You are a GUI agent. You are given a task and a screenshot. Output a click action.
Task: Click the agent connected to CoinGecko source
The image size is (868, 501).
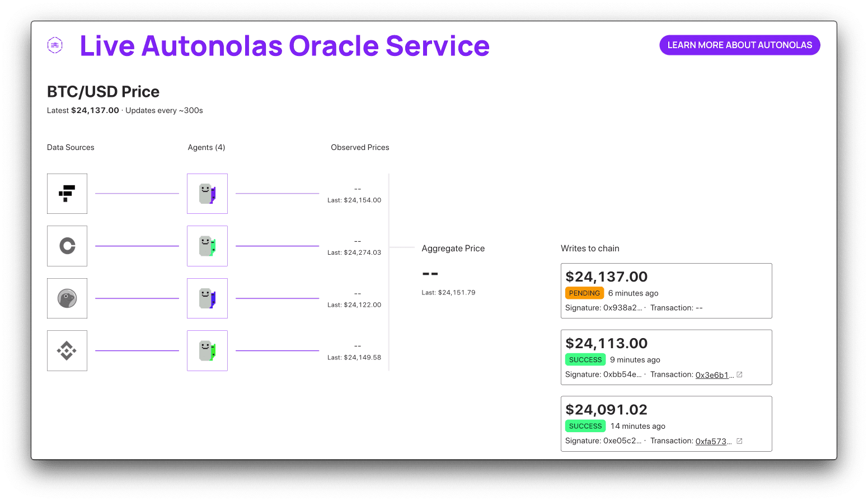[207, 298]
